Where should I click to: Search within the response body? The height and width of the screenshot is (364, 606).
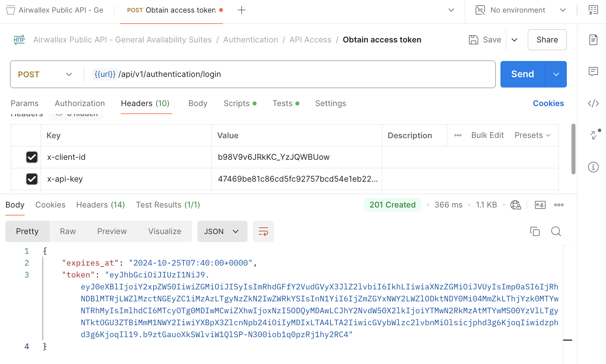tap(556, 231)
